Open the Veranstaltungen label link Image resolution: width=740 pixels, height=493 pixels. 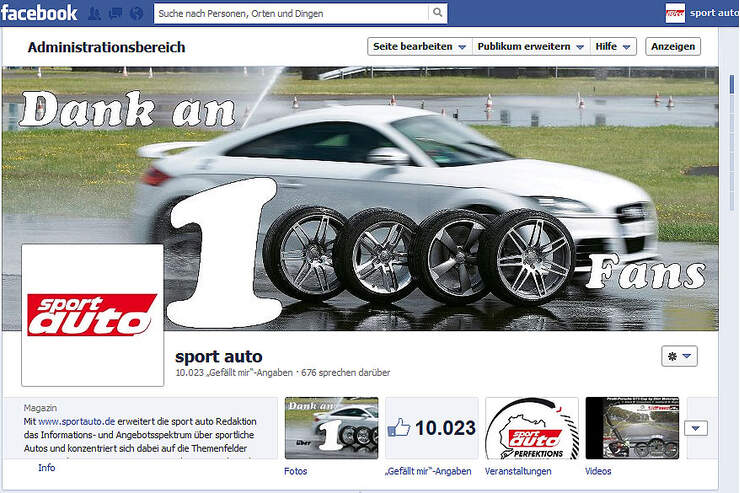click(x=518, y=471)
